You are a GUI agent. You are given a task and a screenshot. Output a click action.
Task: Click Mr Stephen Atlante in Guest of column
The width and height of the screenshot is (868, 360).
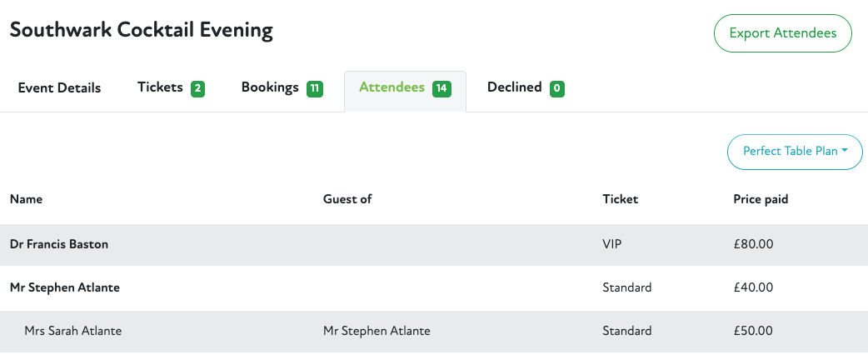[377, 331]
